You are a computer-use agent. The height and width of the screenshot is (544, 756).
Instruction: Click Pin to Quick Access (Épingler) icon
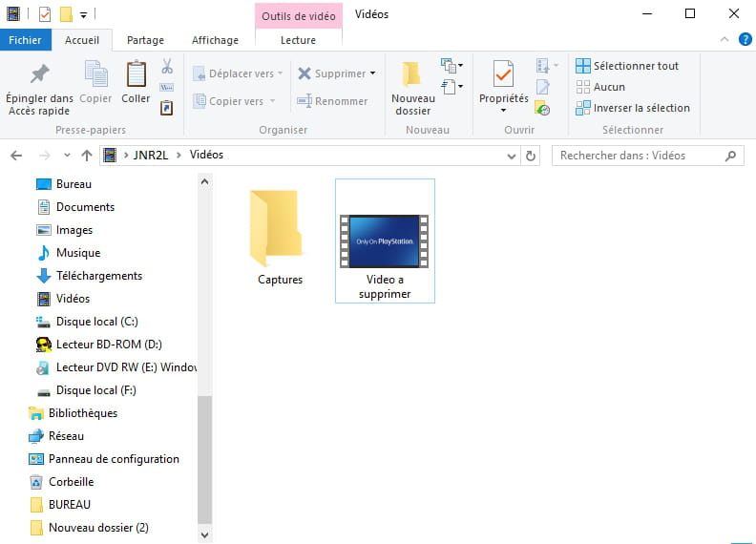tap(39, 73)
